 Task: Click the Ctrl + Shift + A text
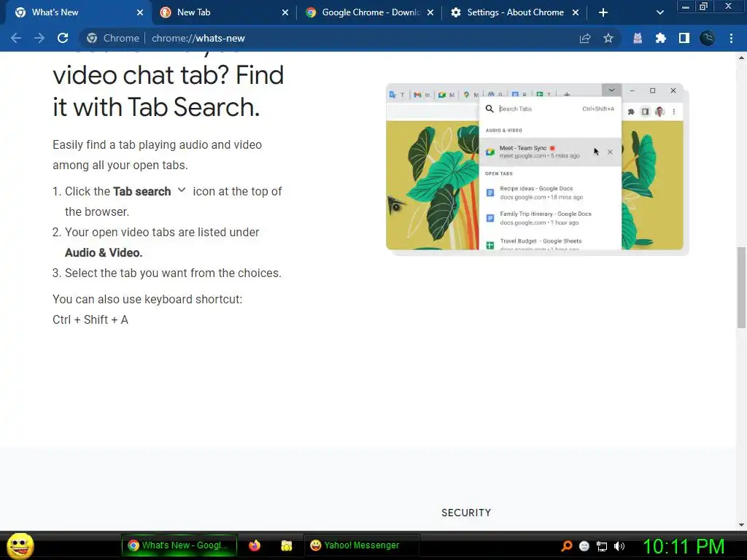(x=90, y=319)
